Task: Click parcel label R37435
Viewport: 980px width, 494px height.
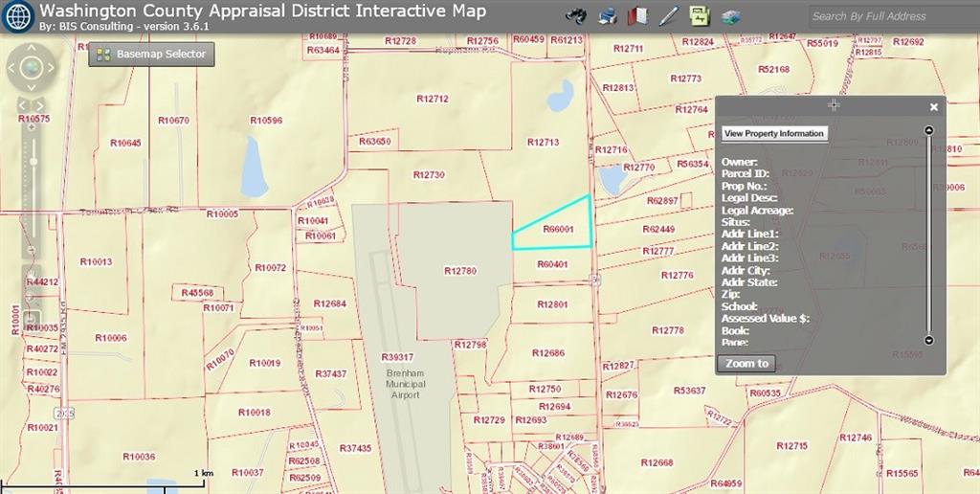Action: [x=356, y=448]
